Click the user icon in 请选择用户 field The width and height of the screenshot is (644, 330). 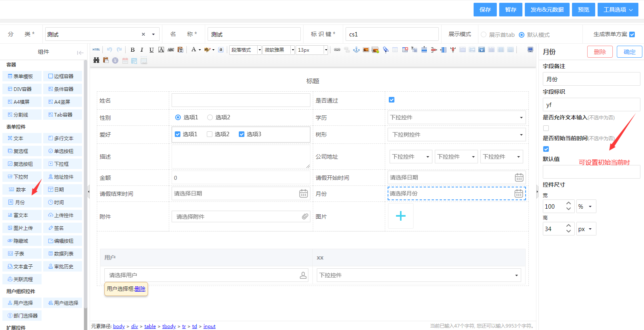coord(303,275)
